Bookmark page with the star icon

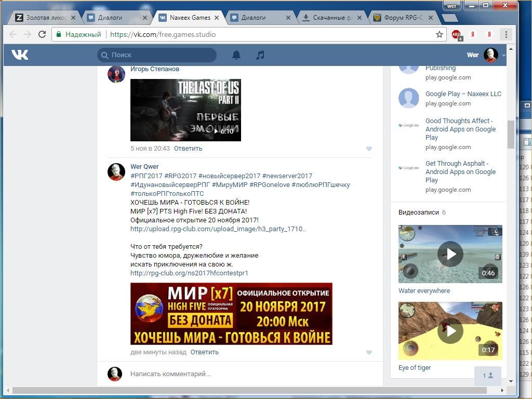click(440, 34)
